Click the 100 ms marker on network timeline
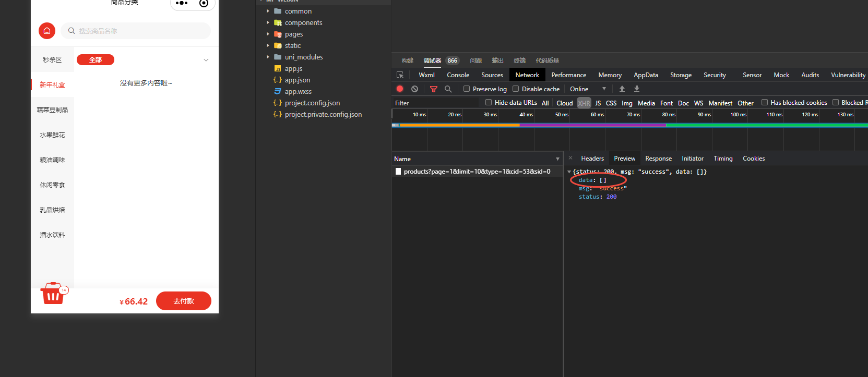The width and height of the screenshot is (868, 377). (x=738, y=115)
